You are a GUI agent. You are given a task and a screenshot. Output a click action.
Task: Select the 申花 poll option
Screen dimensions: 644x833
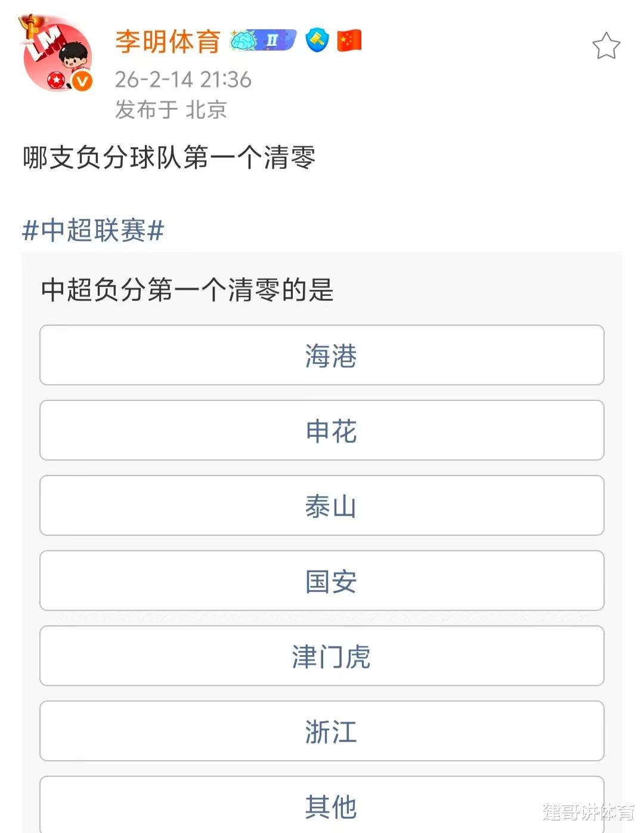[322, 430]
